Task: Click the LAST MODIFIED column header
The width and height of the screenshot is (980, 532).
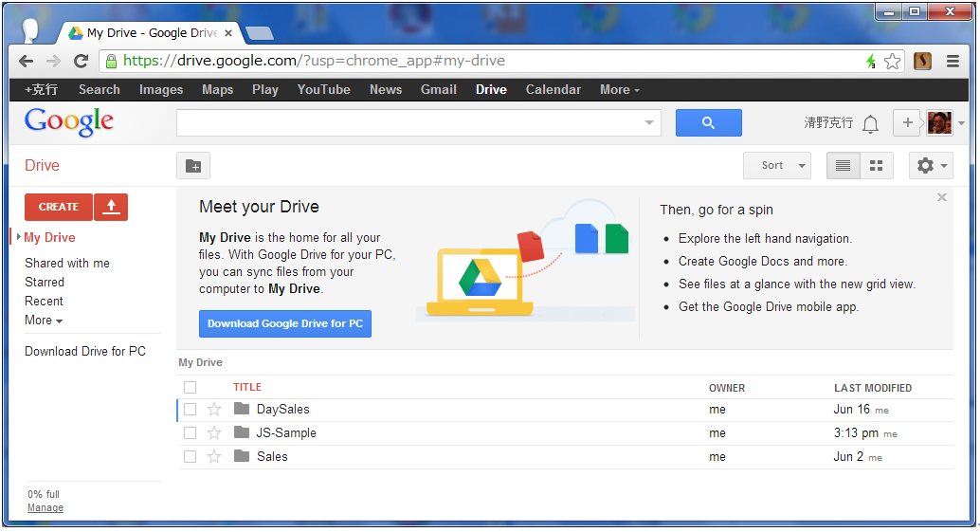Action: [873, 388]
